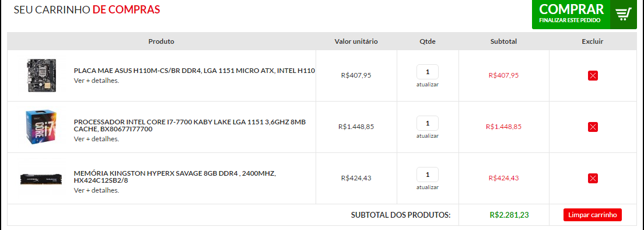Remove Kingston HyperX memory using X icon
The width and height of the screenshot is (644, 230).
click(x=593, y=178)
